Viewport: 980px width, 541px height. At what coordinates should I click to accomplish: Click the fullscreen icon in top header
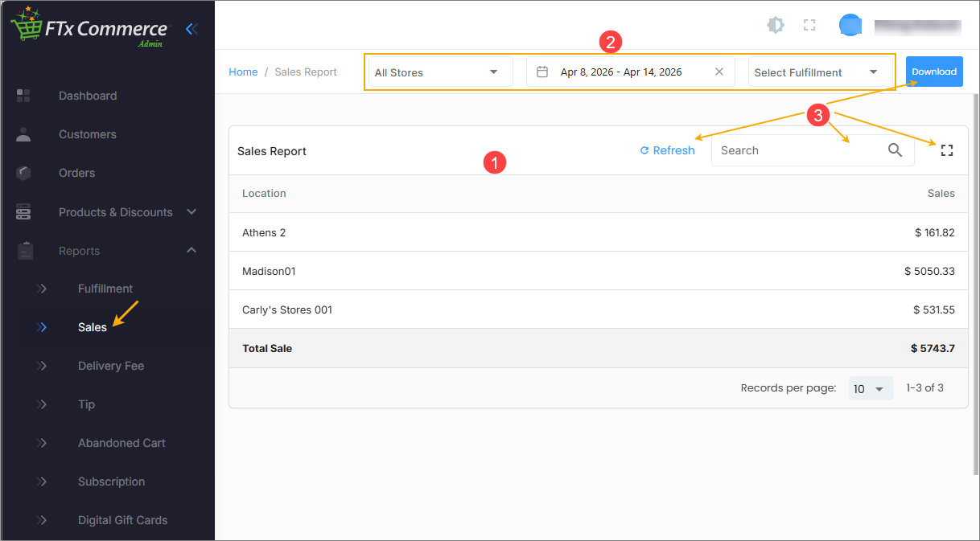[809, 26]
